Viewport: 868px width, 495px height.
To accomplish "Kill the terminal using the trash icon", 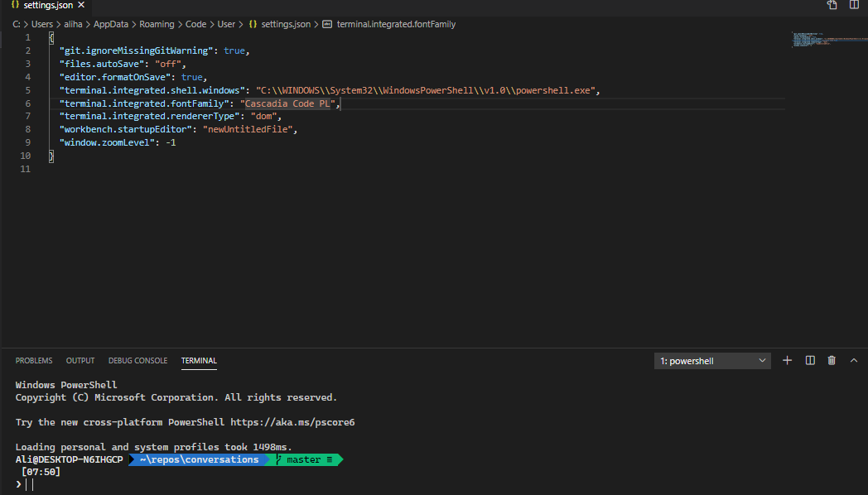I will (832, 360).
